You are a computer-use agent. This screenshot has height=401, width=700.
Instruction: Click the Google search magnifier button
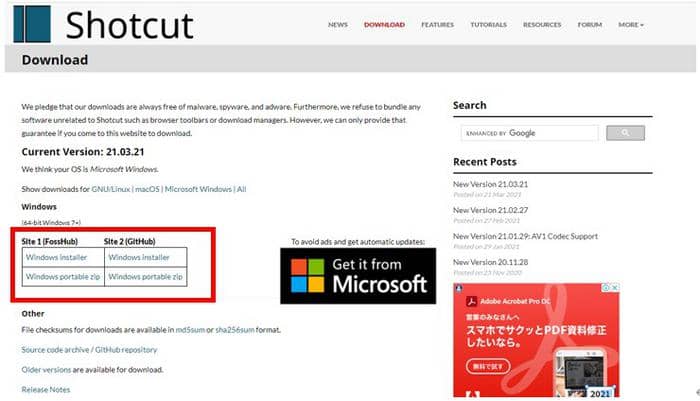[x=625, y=133]
